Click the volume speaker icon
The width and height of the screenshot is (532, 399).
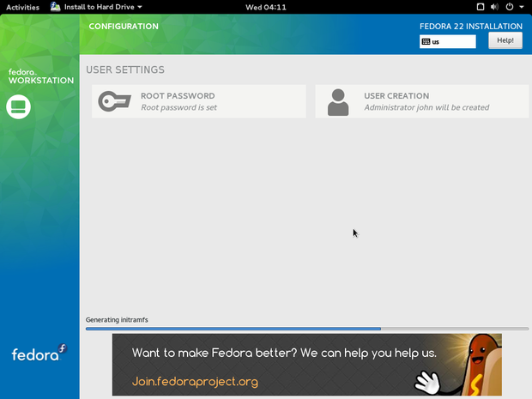pyautogui.click(x=495, y=7)
